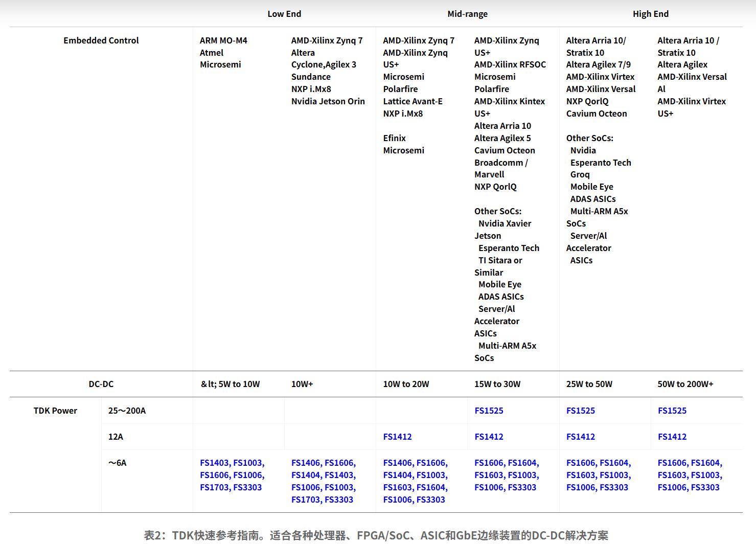This screenshot has width=756, height=544.
Task: Click FS1403 link in 5W to 10W column
Action: [x=214, y=463]
